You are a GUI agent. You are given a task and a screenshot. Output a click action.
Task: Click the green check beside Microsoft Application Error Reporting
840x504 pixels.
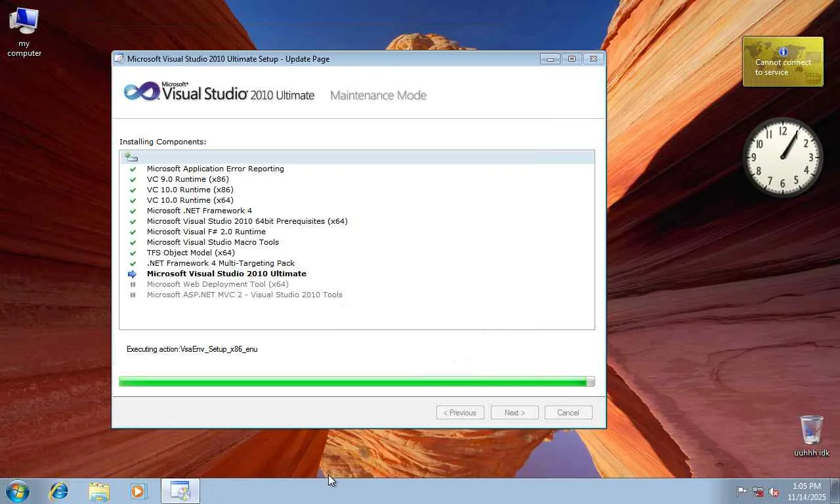point(133,169)
